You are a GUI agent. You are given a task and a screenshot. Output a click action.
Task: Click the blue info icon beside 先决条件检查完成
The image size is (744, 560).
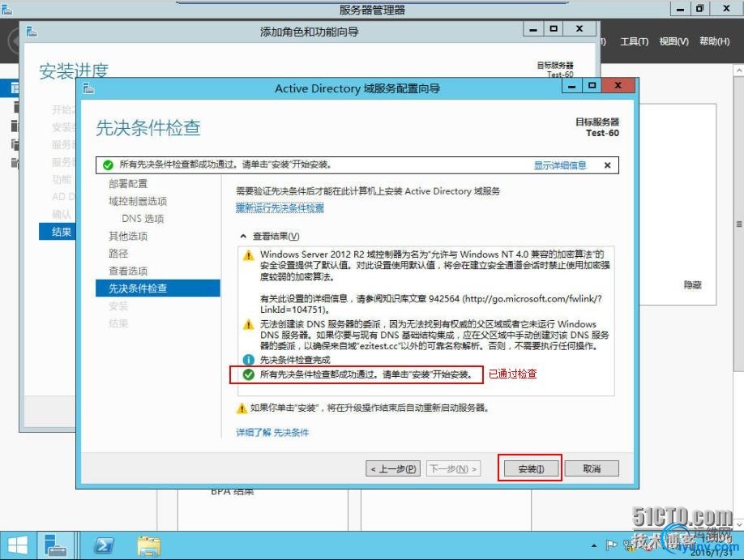point(248,360)
